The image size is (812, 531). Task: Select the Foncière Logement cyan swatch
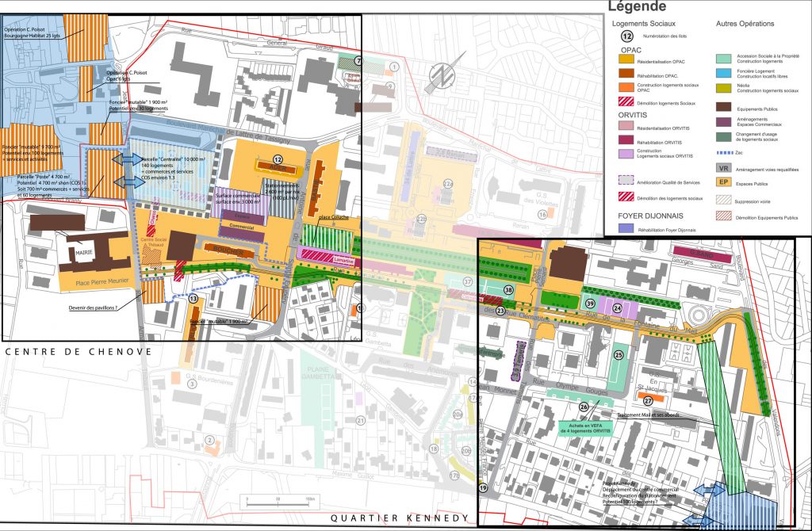point(724,73)
